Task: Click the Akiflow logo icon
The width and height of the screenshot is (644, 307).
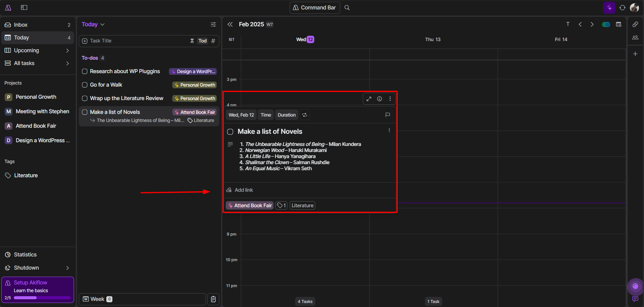Action: tap(8, 7)
